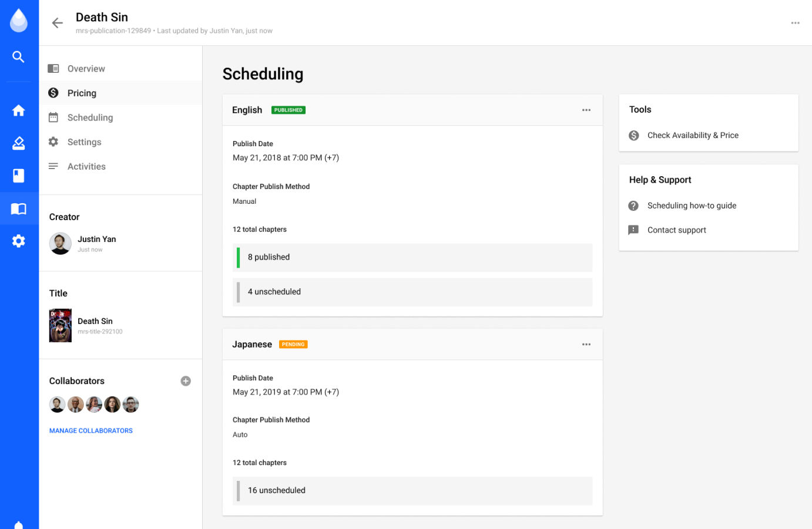Click Contact support
This screenshot has height=529, width=812.
(x=676, y=230)
